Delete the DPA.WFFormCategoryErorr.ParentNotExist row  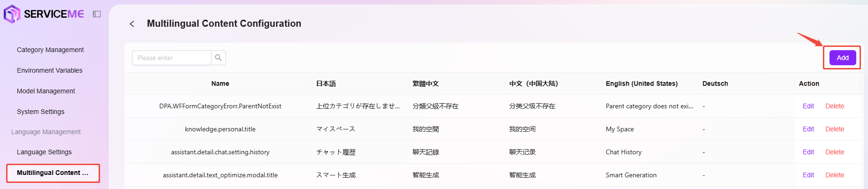(x=835, y=106)
